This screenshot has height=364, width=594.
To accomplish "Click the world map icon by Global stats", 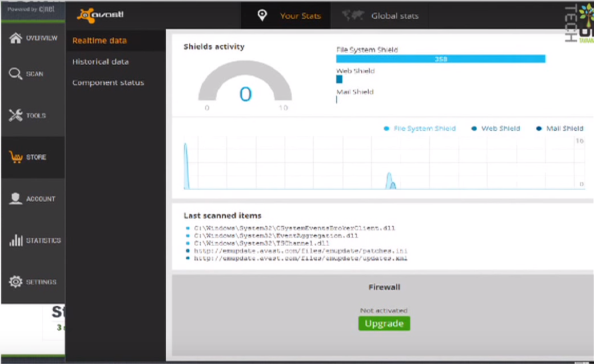I will click(x=353, y=15).
